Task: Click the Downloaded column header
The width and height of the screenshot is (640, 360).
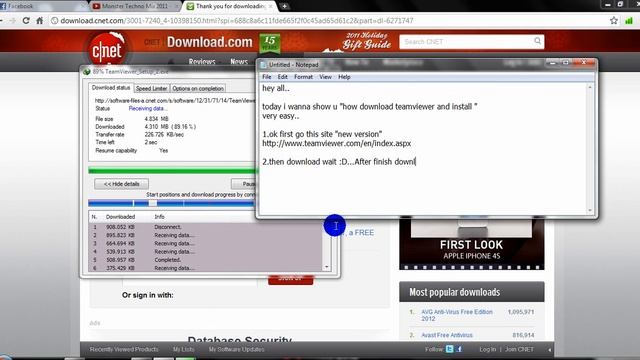Action: [x=120, y=217]
